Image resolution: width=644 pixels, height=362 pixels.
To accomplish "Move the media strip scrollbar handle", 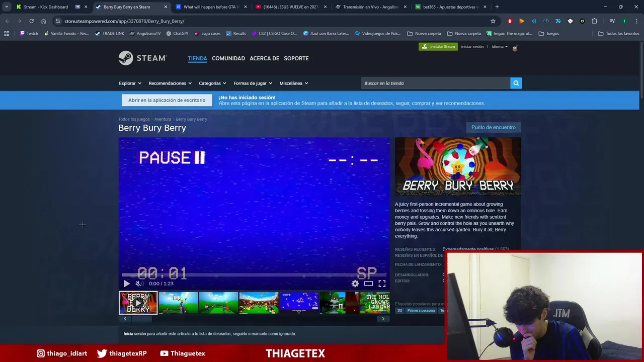I will coord(141,319).
